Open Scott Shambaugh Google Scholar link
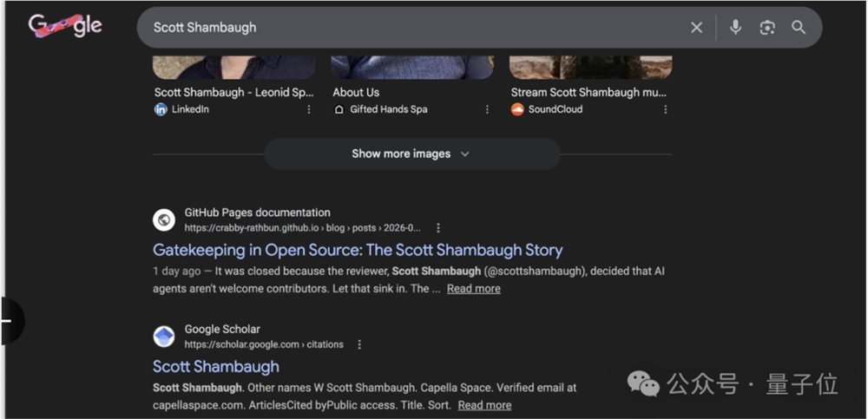 (x=216, y=366)
